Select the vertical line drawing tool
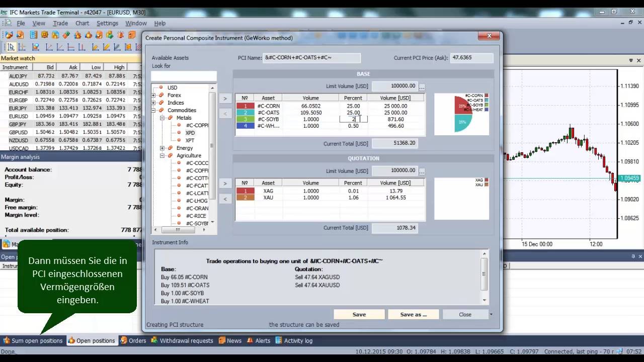644x362 pixels. pos(82,47)
